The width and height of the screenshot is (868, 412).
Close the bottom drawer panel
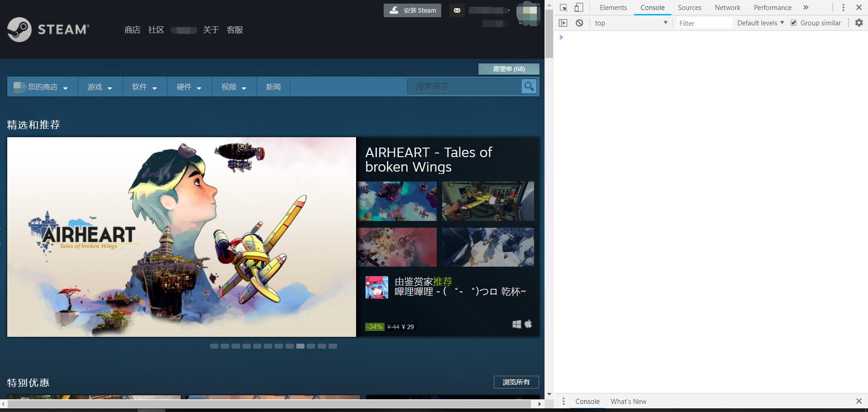(x=859, y=401)
